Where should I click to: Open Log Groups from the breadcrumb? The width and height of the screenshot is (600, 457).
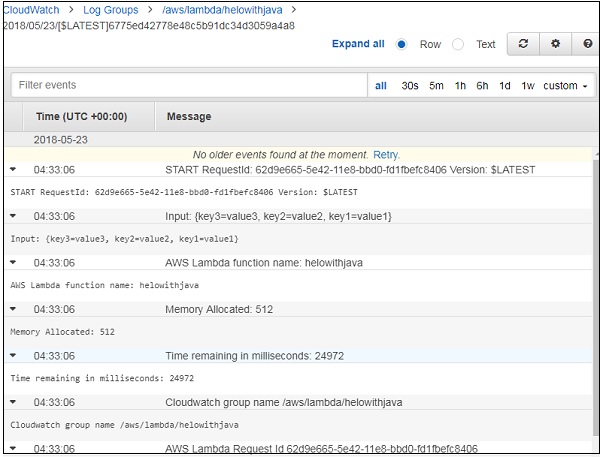(110, 10)
